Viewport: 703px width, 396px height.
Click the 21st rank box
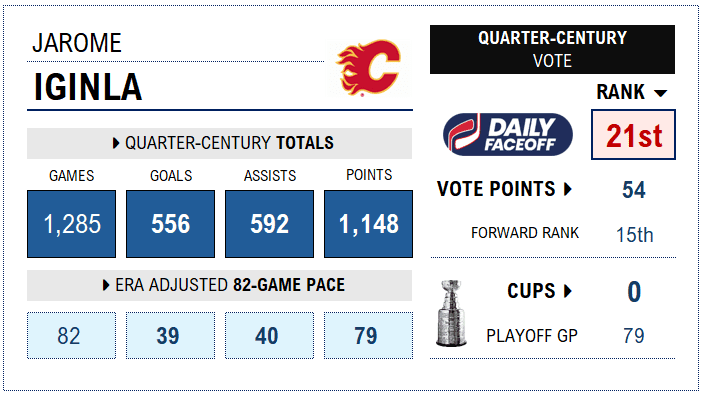(x=633, y=135)
